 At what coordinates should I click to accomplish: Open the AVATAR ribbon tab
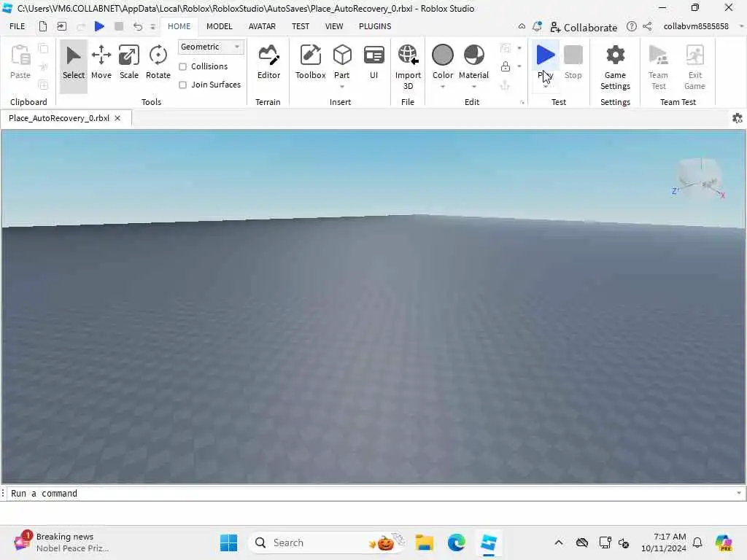point(262,26)
